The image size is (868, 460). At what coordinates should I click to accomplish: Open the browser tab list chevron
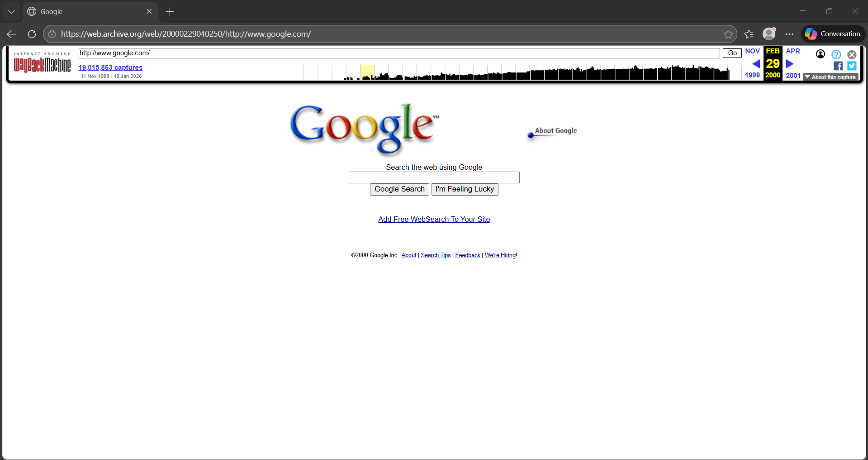pyautogui.click(x=11, y=12)
